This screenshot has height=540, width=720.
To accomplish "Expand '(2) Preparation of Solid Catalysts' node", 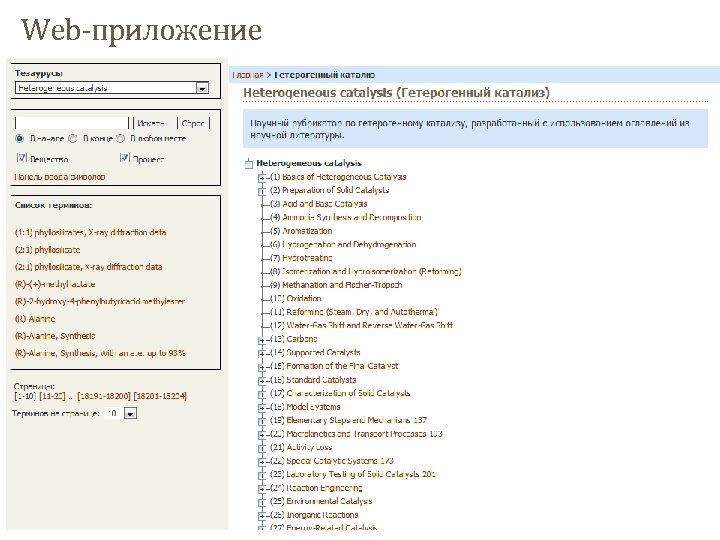I will pyautogui.click(x=262, y=191).
